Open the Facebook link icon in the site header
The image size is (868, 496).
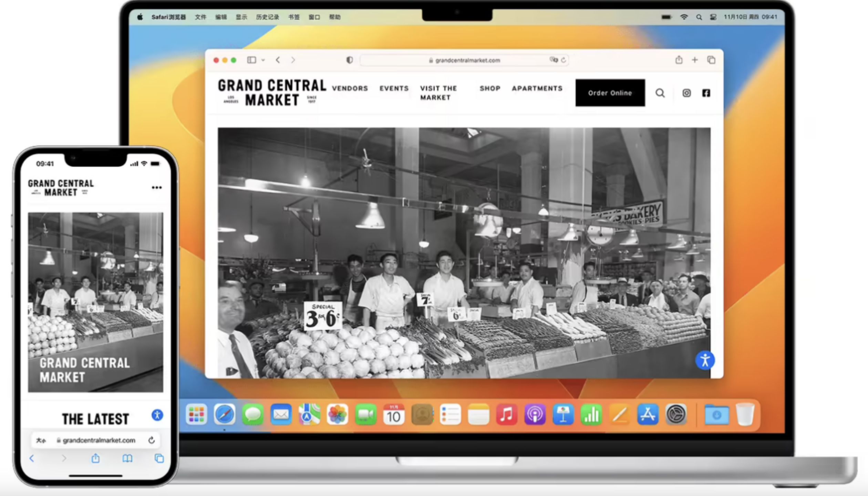coord(706,93)
